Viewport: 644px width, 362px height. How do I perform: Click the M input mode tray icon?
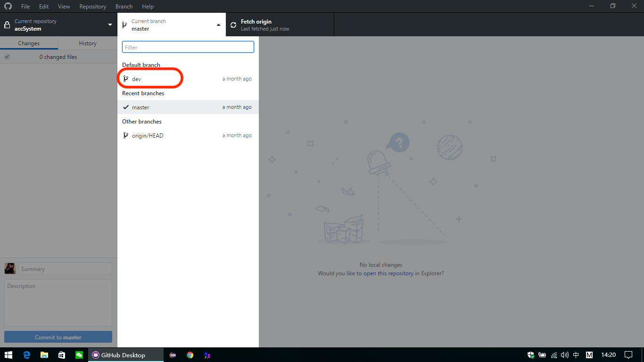tap(589, 355)
